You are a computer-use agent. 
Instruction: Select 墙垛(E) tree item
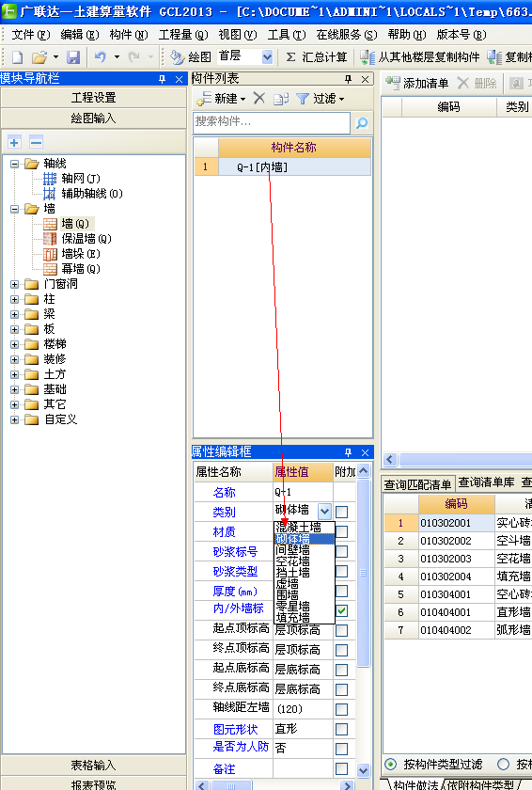point(72,253)
